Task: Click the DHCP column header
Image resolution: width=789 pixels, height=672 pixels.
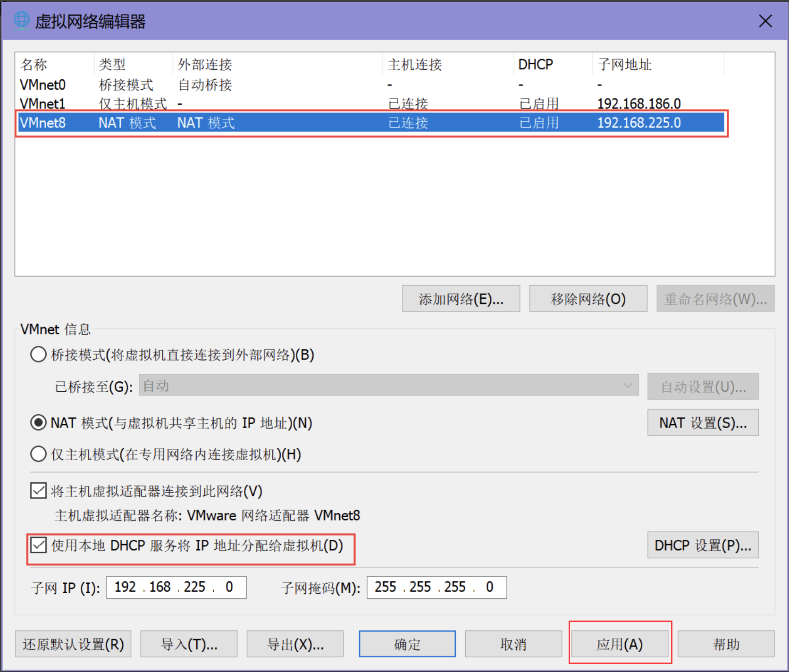Action: [553, 64]
